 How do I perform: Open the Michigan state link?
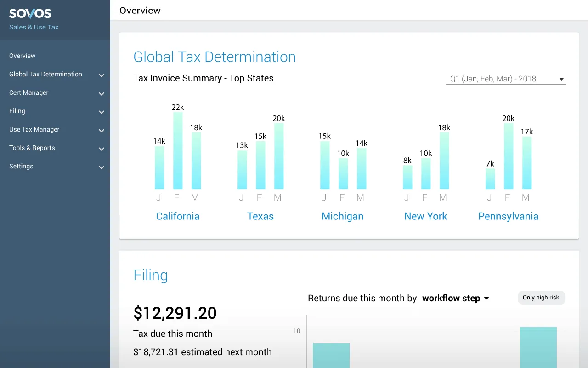pyautogui.click(x=342, y=216)
